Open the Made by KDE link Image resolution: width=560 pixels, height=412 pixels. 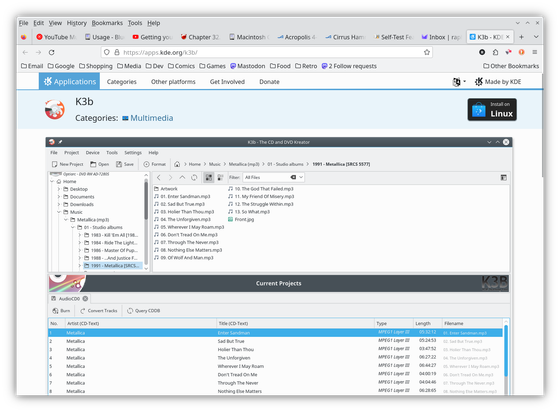[498, 82]
